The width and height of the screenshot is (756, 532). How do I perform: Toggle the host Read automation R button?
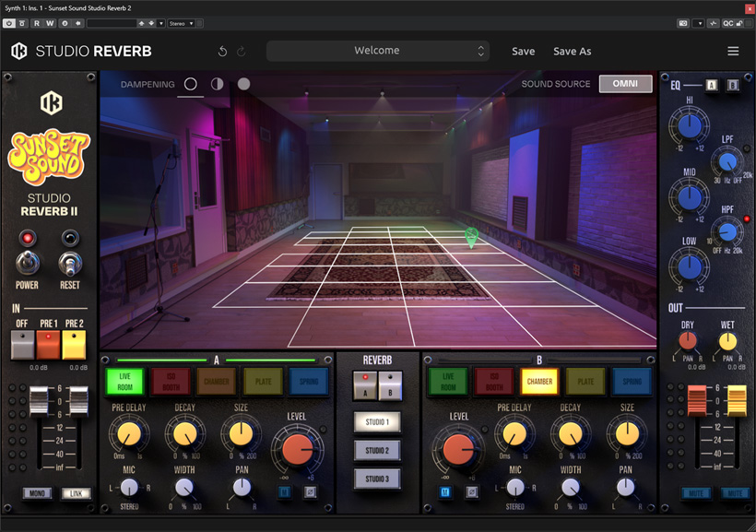(37, 23)
